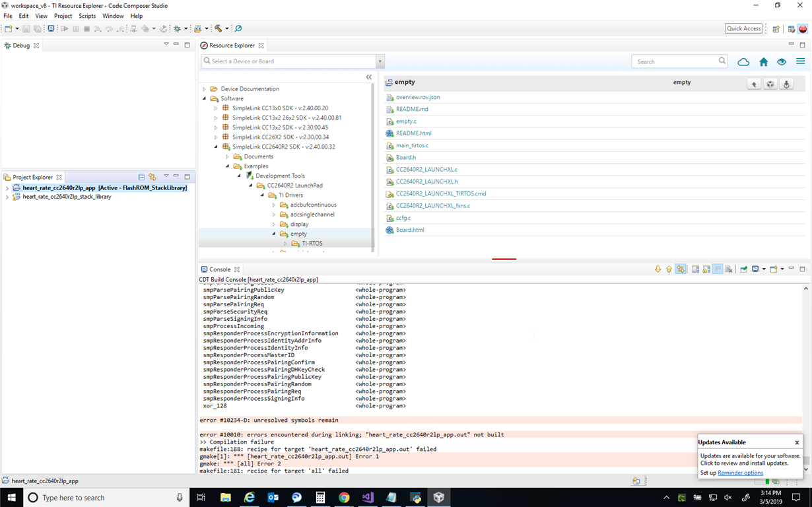Toggle the eye preview icon in Resource Explorer

click(782, 61)
